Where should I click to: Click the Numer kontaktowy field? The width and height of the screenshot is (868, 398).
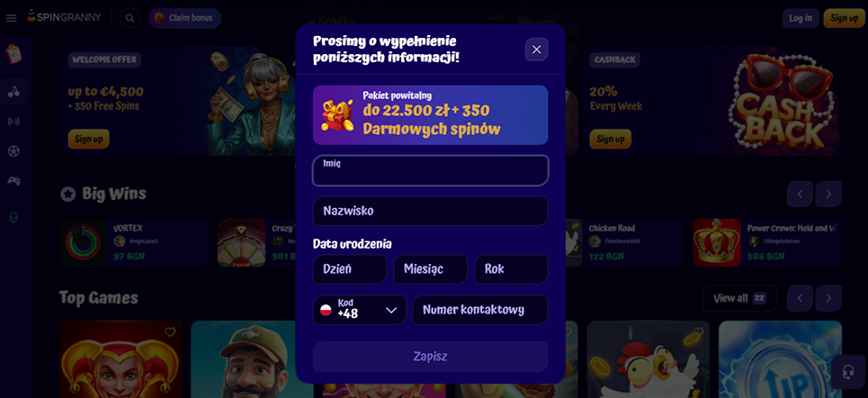tap(480, 310)
